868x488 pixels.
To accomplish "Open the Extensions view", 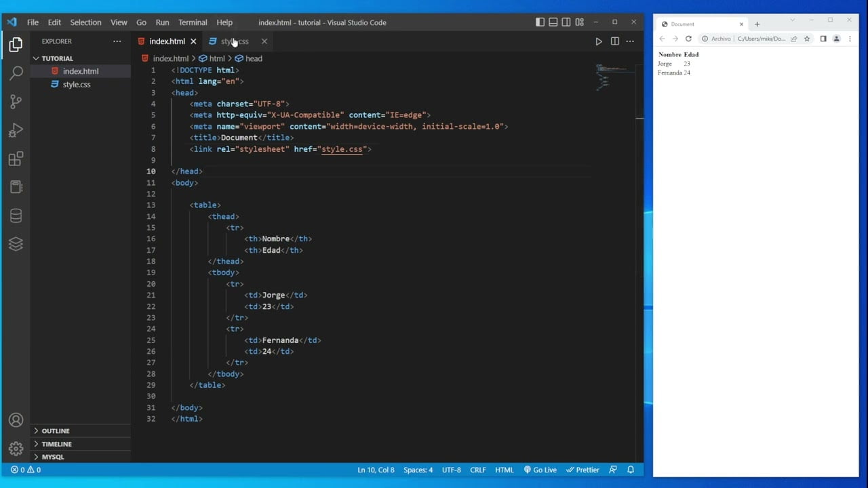I will (16, 159).
